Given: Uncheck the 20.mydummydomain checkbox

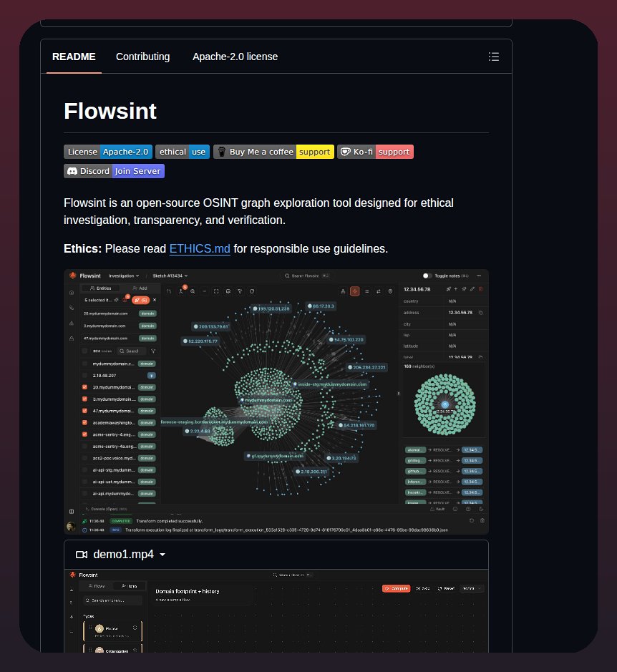Looking at the screenshot, I should coord(84,387).
